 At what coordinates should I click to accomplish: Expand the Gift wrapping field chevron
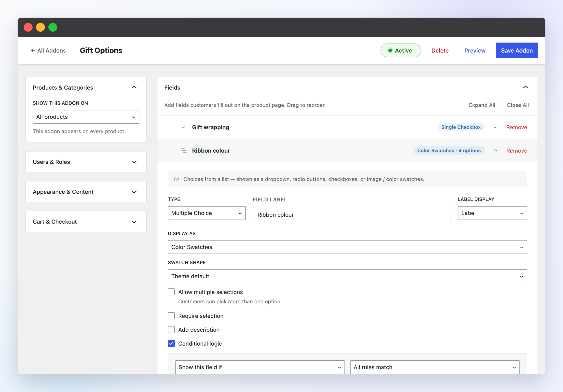pos(495,127)
